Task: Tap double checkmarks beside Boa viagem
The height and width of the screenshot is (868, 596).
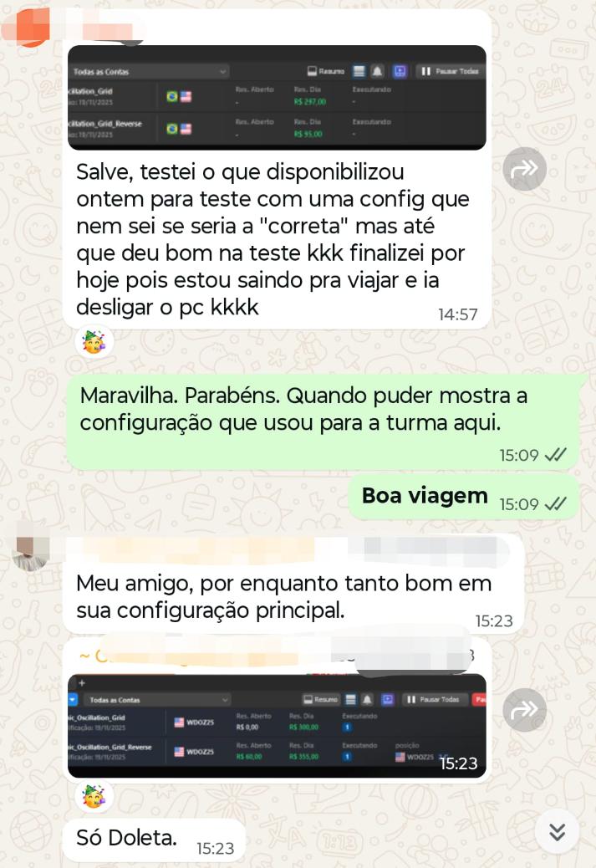Action: pos(555,503)
